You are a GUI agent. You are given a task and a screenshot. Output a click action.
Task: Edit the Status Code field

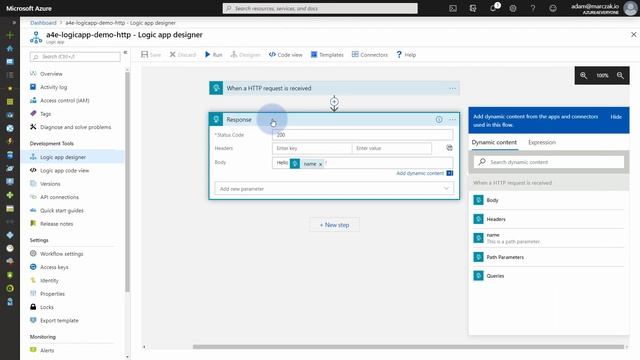tap(362, 135)
